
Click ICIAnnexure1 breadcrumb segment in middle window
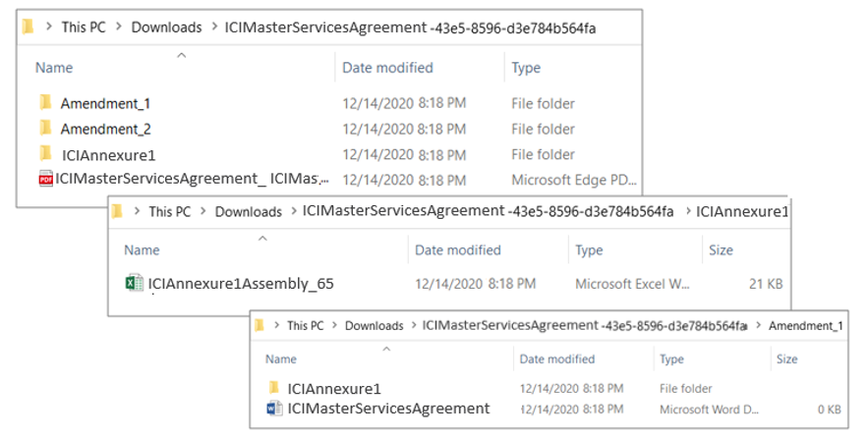click(x=742, y=211)
